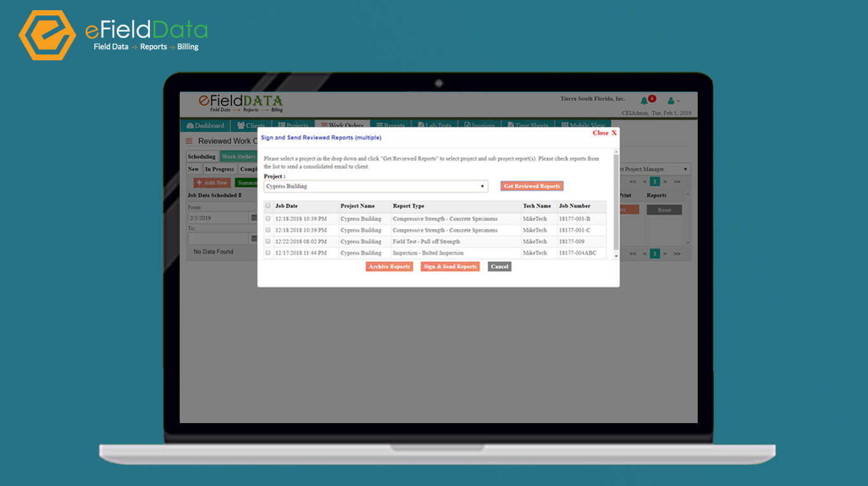
Task: Click the From date field showing 2/5/2019
Action: click(x=218, y=218)
